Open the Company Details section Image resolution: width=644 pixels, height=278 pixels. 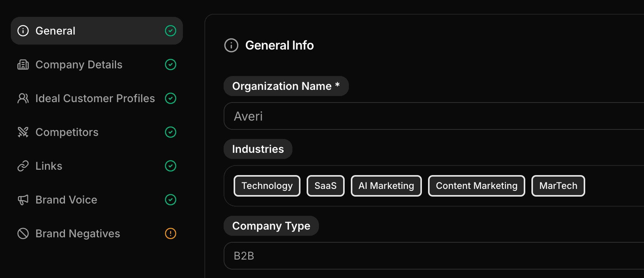pos(97,65)
